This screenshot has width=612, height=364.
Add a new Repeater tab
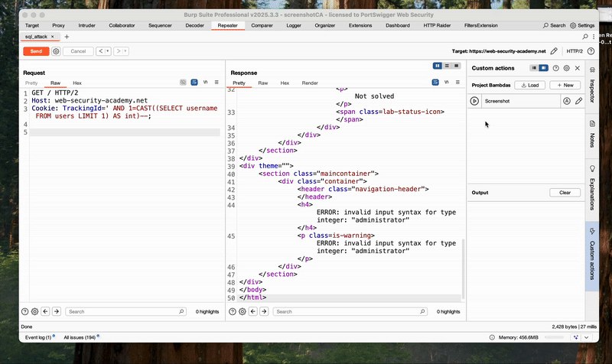click(67, 37)
